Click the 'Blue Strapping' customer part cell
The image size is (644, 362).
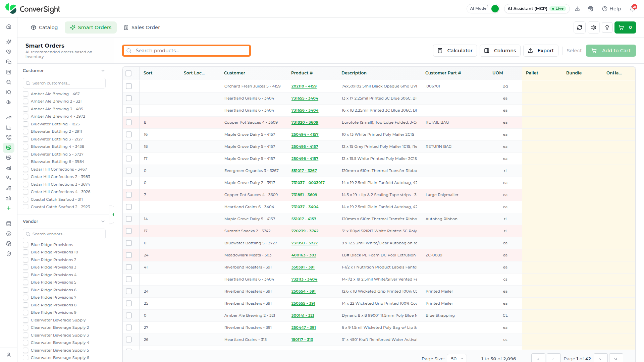click(x=440, y=315)
